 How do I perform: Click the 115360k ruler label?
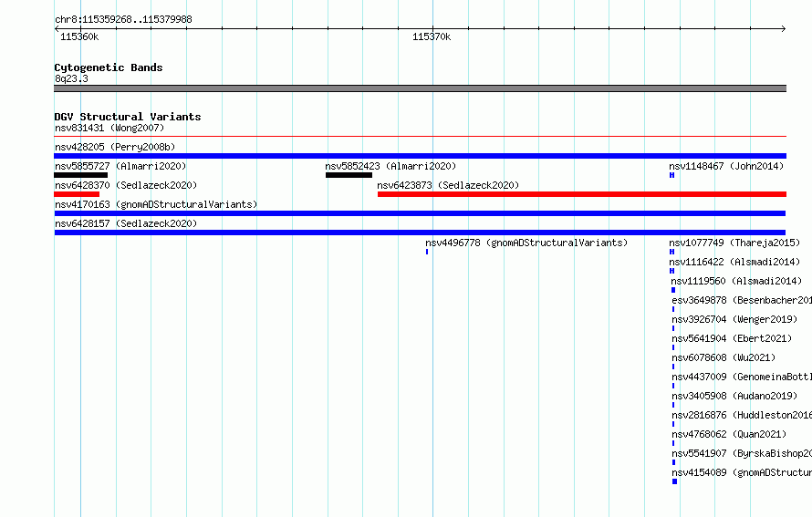79,36
